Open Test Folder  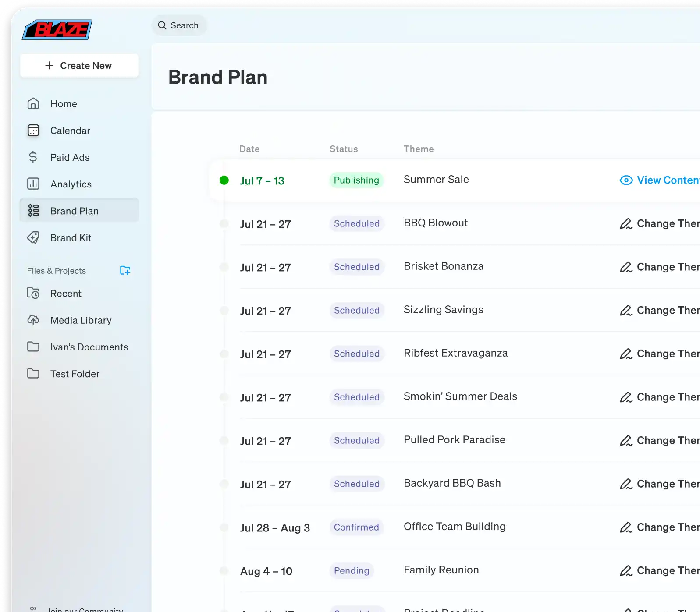pyautogui.click(x=79, y=374)
